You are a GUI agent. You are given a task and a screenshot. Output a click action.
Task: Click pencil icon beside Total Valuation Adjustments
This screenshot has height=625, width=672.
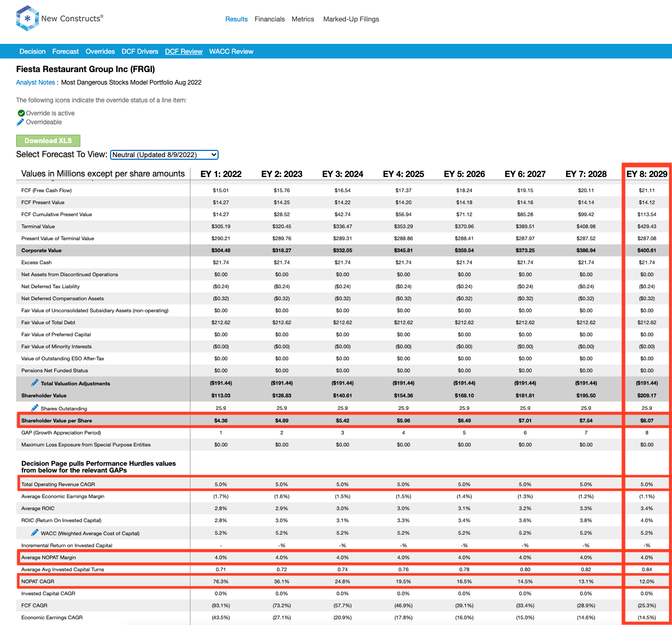coord(35,383)
